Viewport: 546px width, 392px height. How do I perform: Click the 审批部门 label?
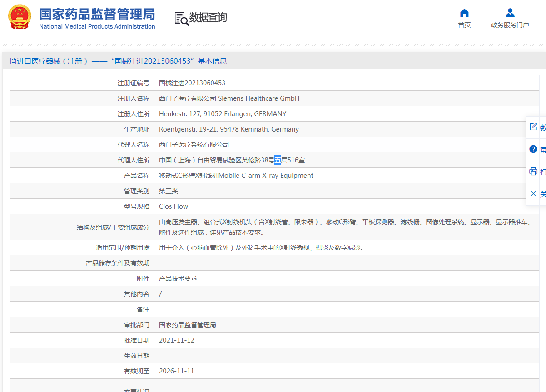click(x=137, y=325)
